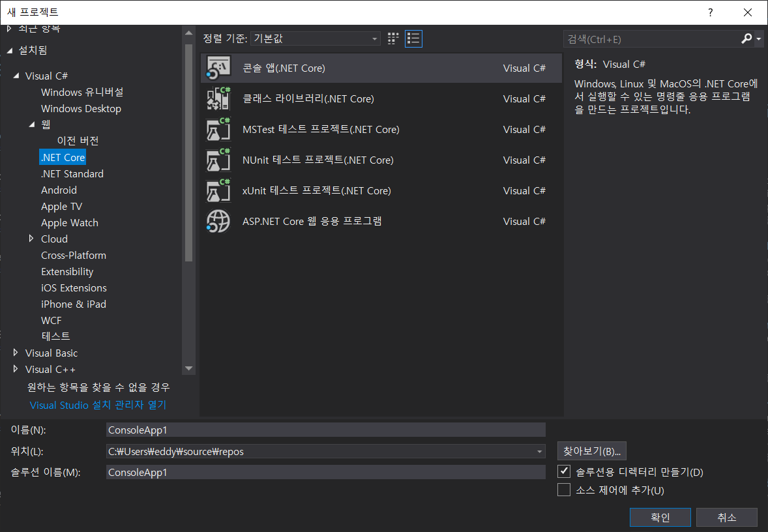The image size is (768, 532).
Task: Click the NUnit 테스트 프로젝트 template icon
Action: point(218,160)
